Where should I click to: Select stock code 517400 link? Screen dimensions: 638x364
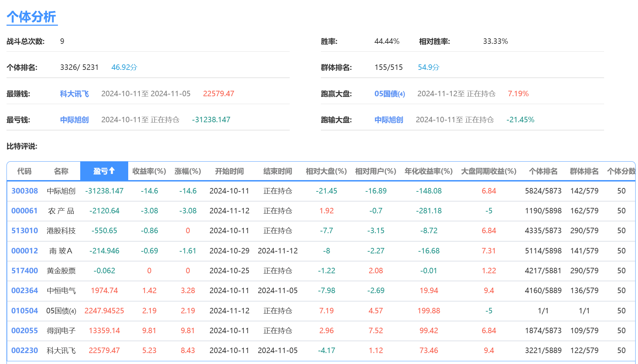(24, 271)
